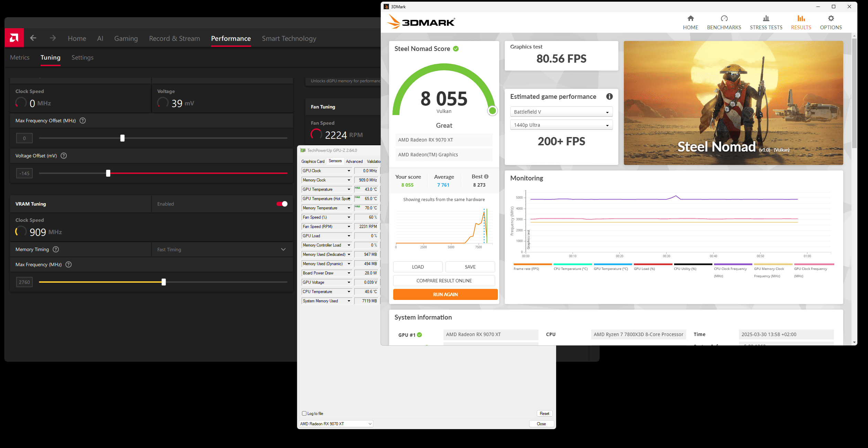The image size is (868, 448).
Task: Open the GPU Temperature sensor dropdown
Action: [x=326, y=189]
